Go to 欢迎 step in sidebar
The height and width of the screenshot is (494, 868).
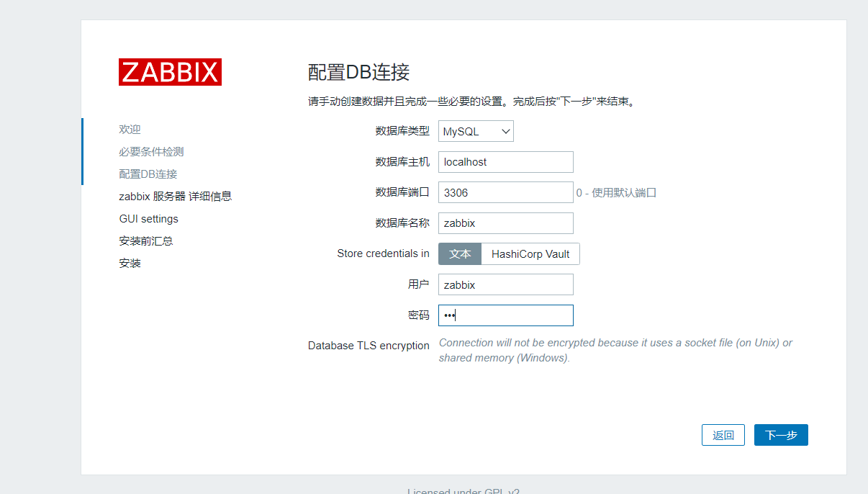[x=130, y=130]
